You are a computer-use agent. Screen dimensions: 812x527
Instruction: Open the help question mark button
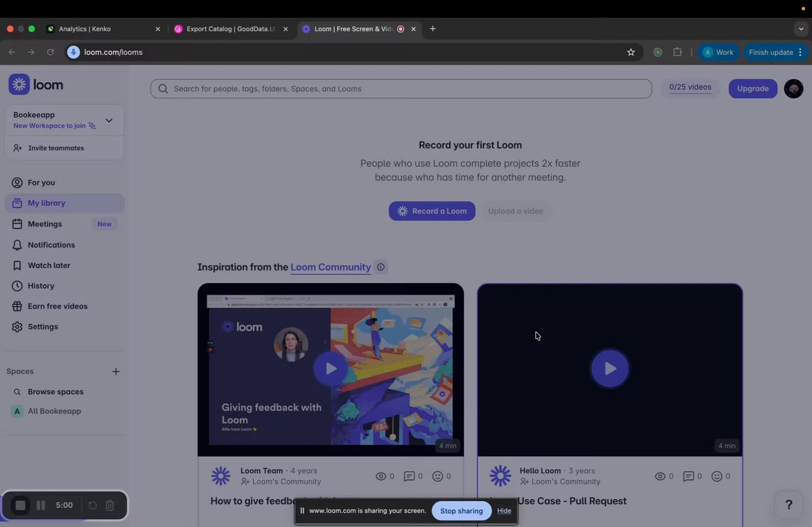pos(789,505)
